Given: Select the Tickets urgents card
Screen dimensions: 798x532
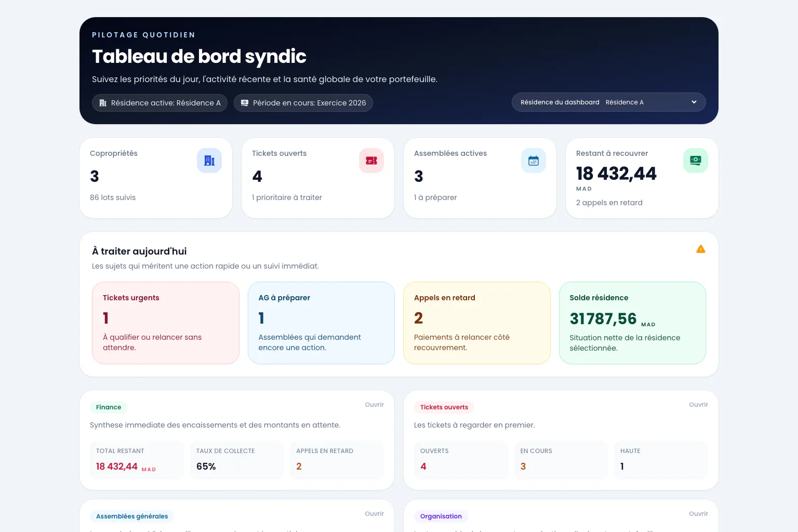Looking at the screenshot, I should (x=166, y=323).
